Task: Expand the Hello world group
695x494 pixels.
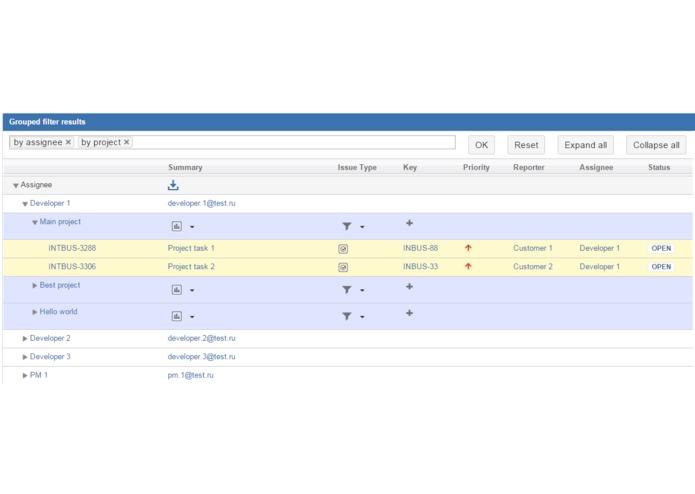Action: click(x=35, y=312)
